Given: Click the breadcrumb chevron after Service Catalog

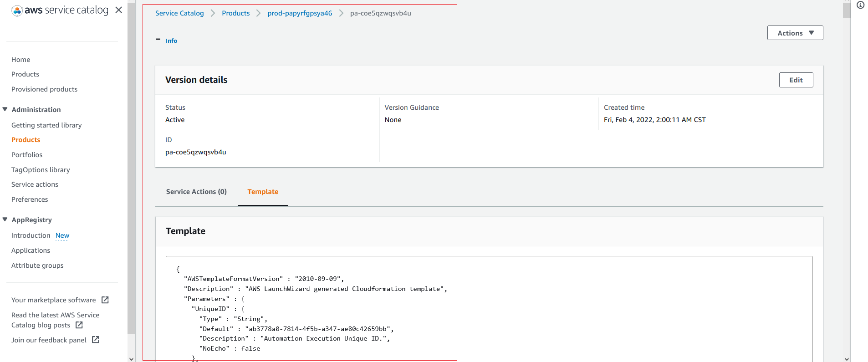Looking at the screenshot, I should pyautogui.click(x=213, y=13).
